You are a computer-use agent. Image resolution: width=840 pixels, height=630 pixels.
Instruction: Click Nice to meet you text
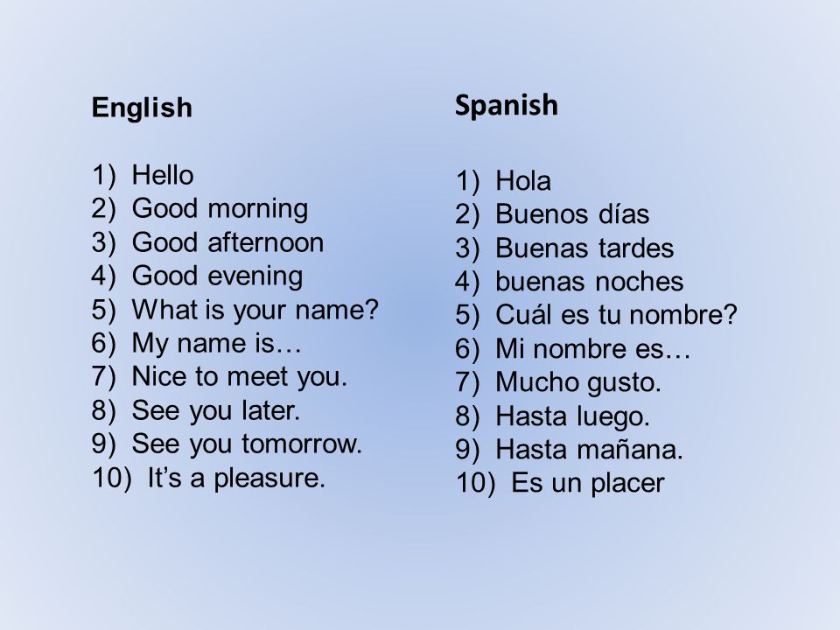240,376
